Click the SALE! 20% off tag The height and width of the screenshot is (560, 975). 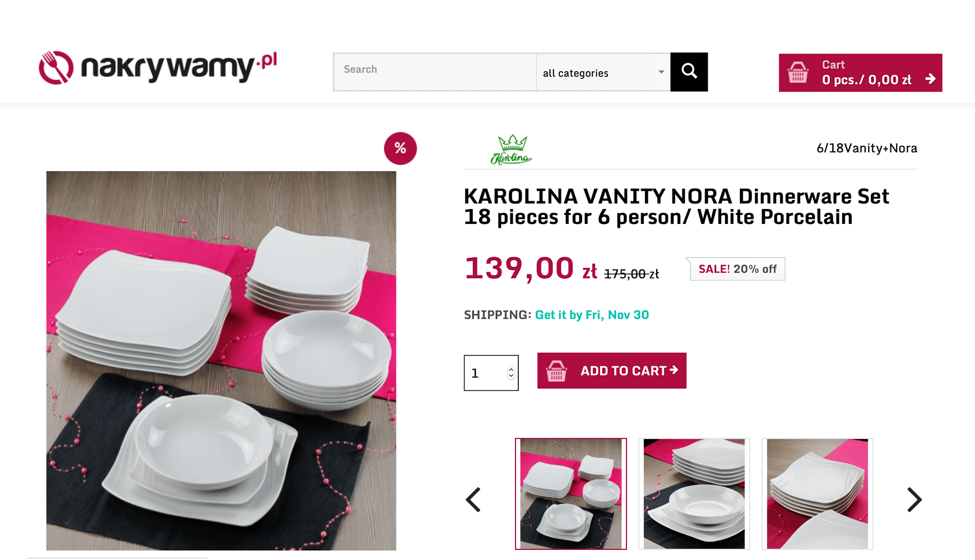737,269
